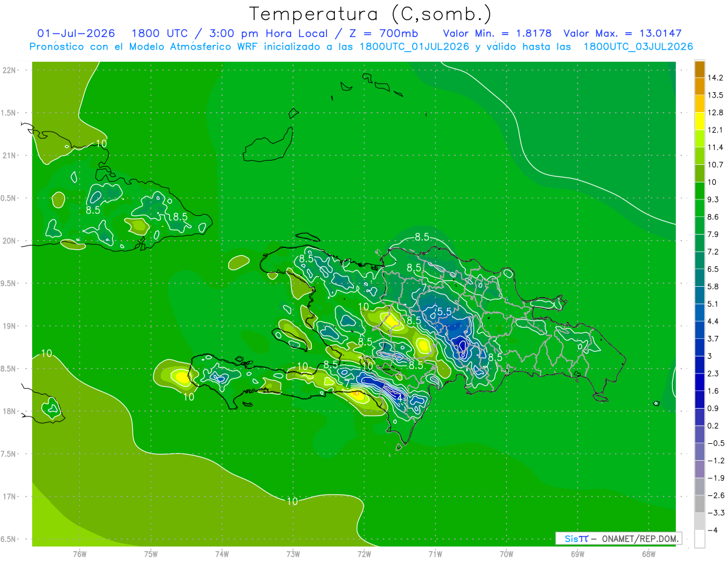The width and height of the screenshot is (728, 562).
Task: Pick the yellow legend swatch between 12.1 and 12.8
Action: [699, 121]
